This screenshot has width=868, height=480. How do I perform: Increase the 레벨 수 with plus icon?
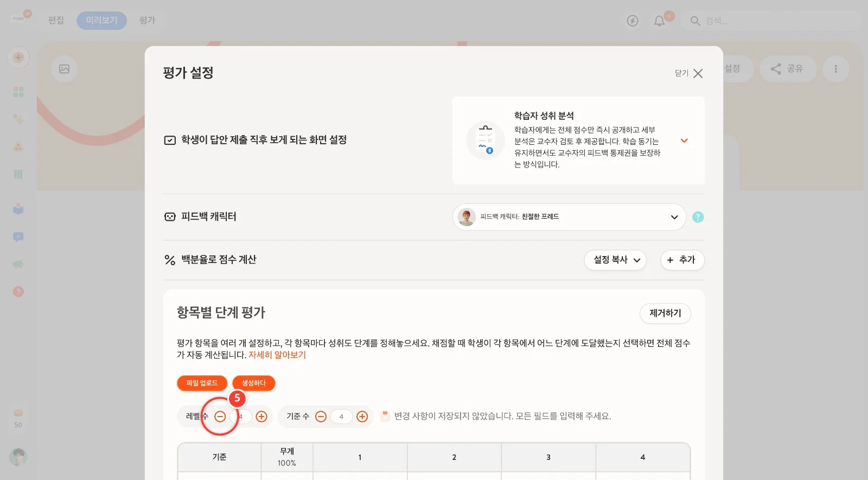coord(261,417)
